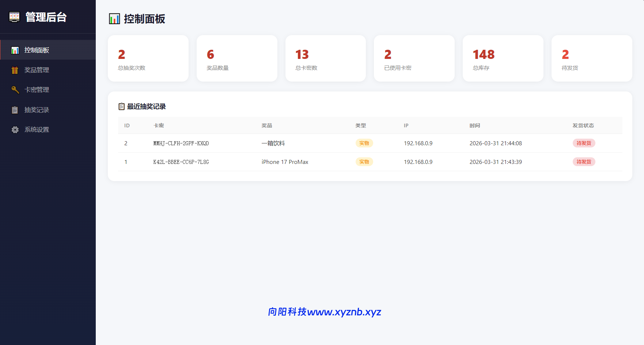Image resolution: width=644 pixels, height=345 pixels.
Task: Click the 总卡密数 stat card showing 13
Action: 325,58
